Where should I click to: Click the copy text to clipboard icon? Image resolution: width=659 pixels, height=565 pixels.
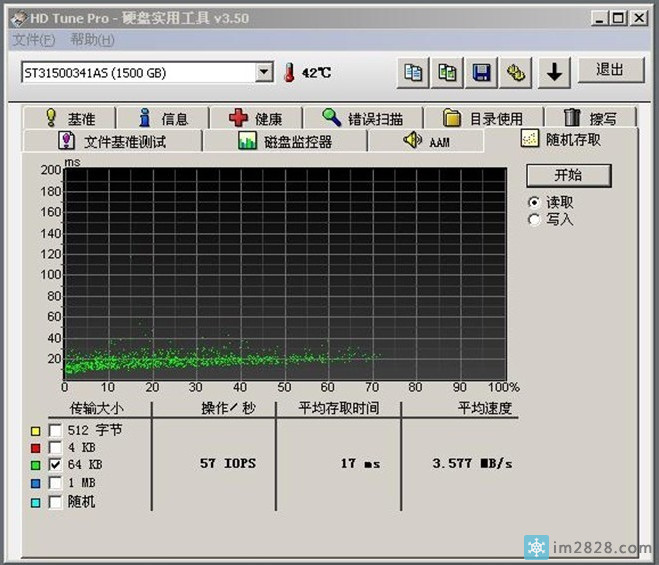tap(413, 72)
